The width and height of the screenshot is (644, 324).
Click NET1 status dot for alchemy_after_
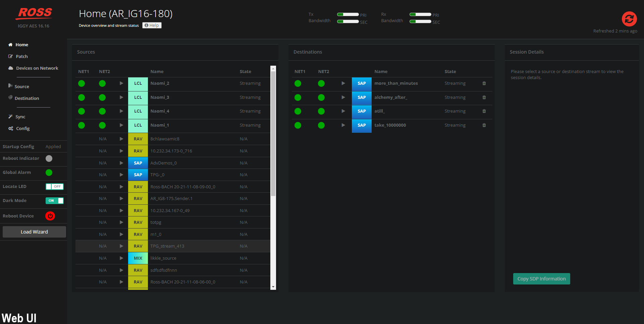tap(298, 98)
